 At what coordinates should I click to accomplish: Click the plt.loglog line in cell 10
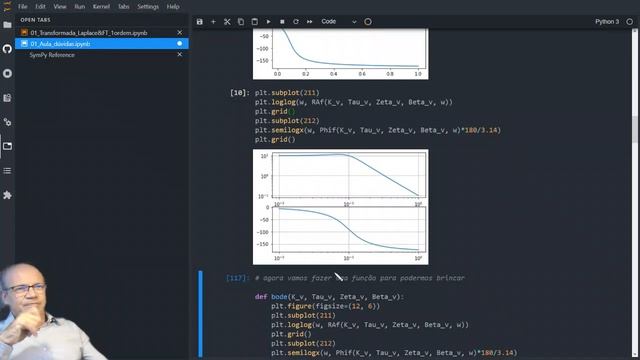coord(353,102)
